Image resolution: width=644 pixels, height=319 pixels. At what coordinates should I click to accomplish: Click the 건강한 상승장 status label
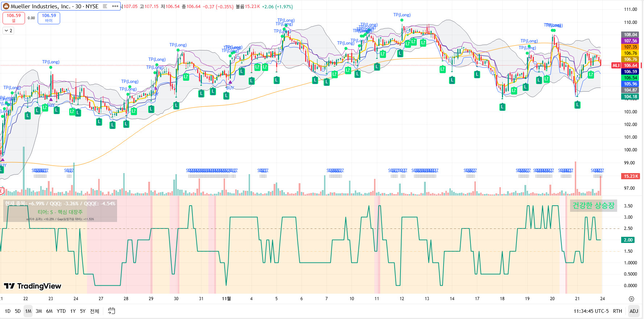594,206
